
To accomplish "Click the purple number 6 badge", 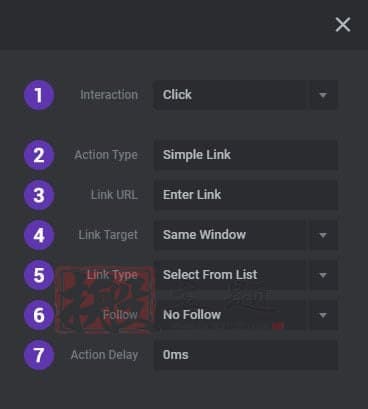I will click(39, 315).
